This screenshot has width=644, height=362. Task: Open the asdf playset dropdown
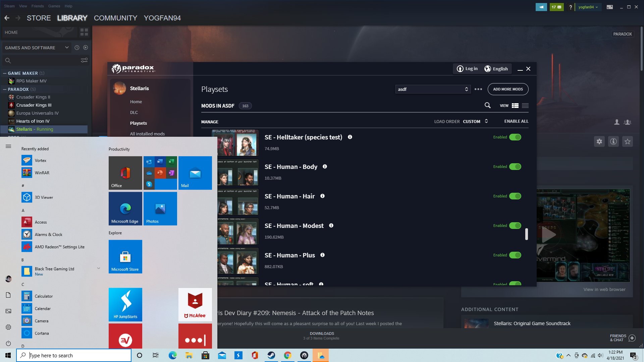(433, 89)
